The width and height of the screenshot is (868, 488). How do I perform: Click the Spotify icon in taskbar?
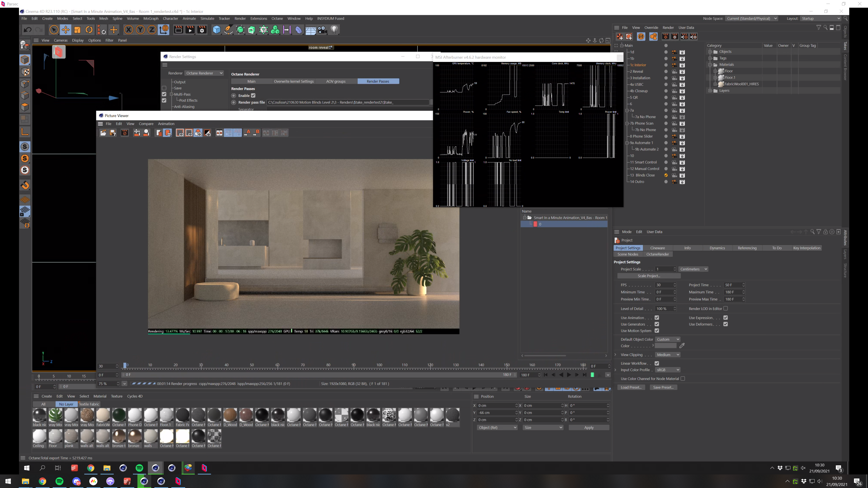[x=59, y=481]
